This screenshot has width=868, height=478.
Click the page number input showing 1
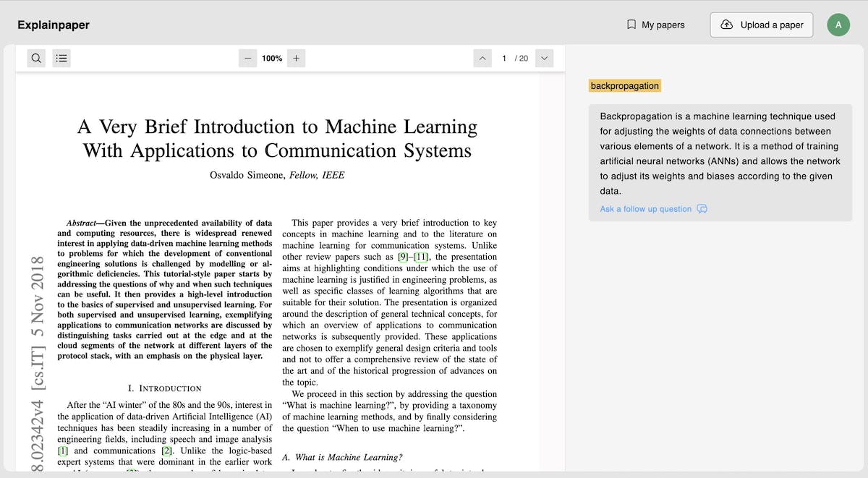[x=504, y=58]
